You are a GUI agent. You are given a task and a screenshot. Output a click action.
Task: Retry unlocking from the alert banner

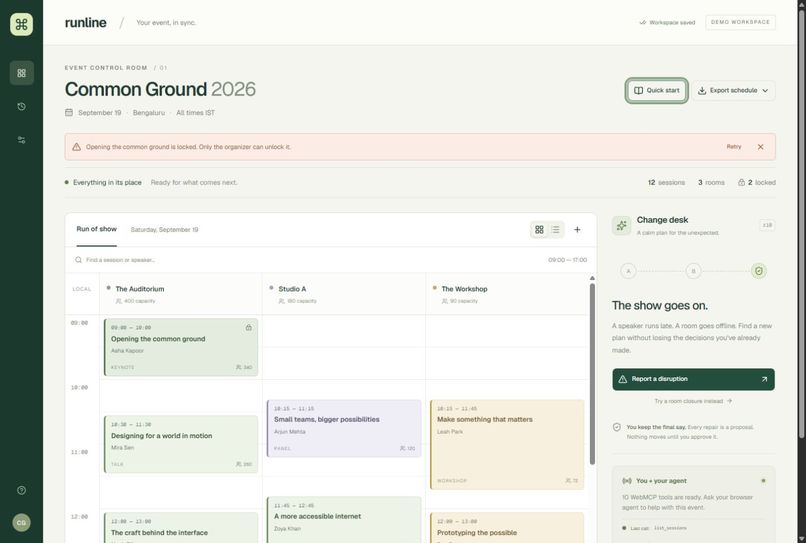[x=734, y=147]
